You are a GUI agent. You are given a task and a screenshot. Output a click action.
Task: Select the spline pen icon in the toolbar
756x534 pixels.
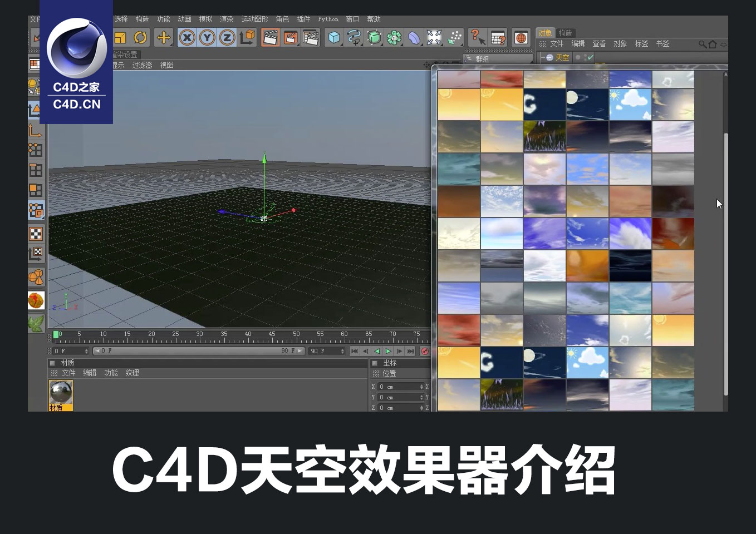point(354,37)
